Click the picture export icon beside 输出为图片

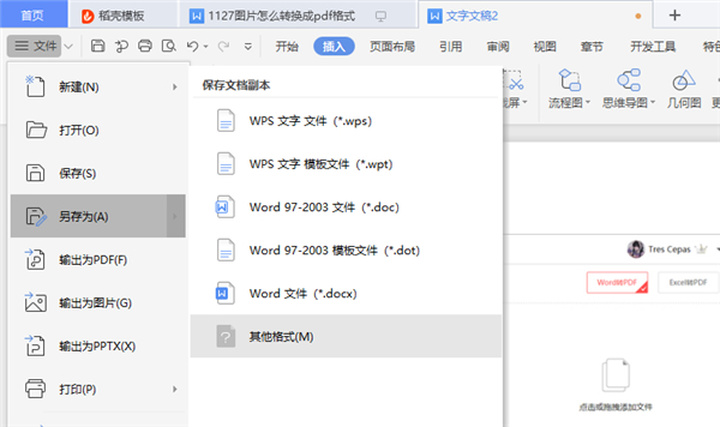click(x=35, y=302)
